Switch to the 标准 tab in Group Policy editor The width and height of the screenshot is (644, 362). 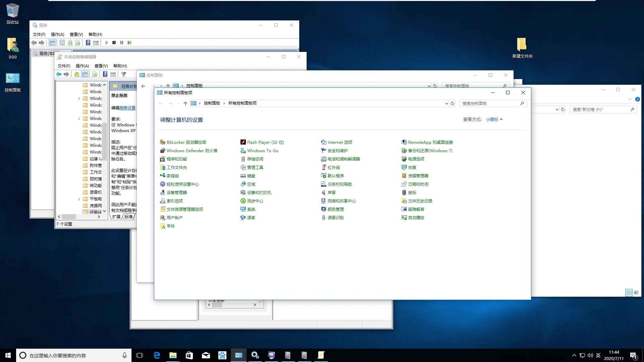[128, 217]
